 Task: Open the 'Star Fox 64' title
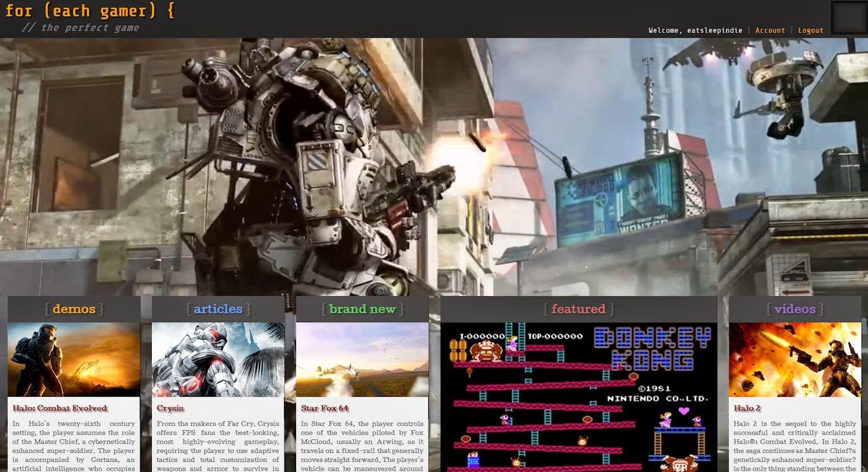325,408
